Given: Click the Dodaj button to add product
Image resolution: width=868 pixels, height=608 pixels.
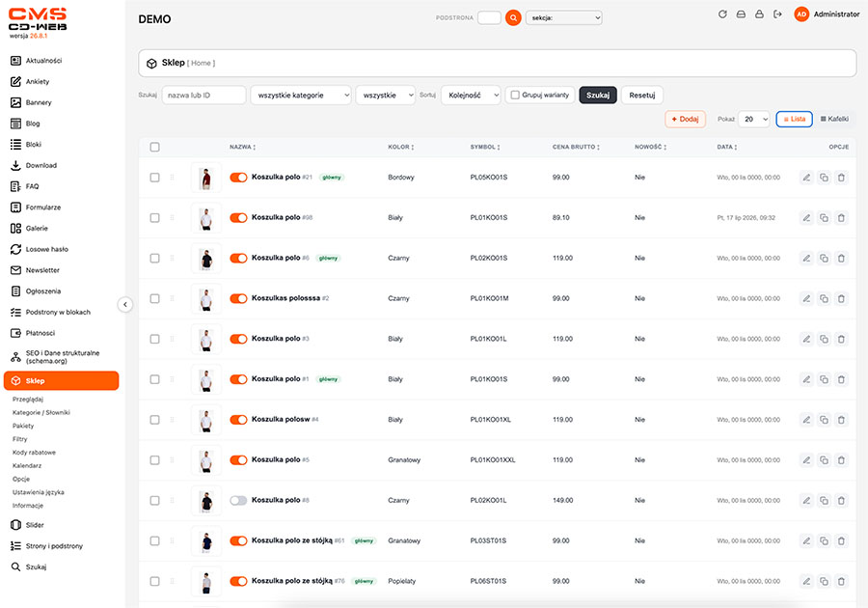Looking at the screenshot, I should pos(686,119).
